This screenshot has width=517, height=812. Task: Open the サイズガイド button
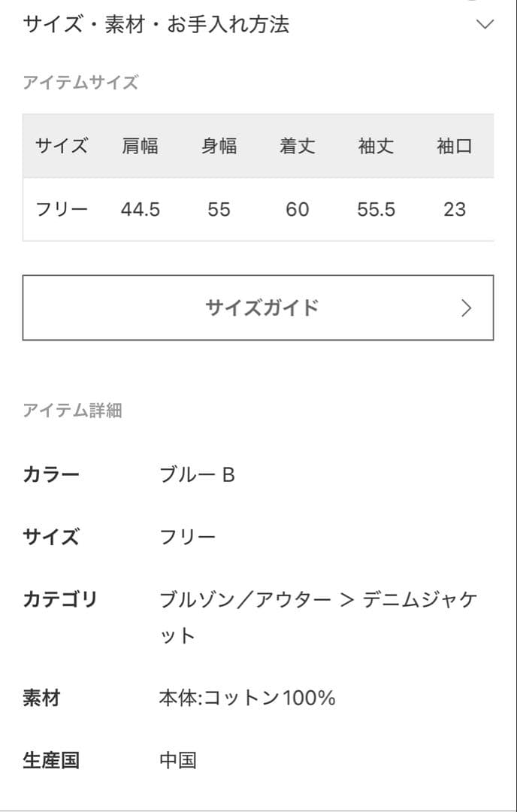pyautogui.click(x=258, y=308)
